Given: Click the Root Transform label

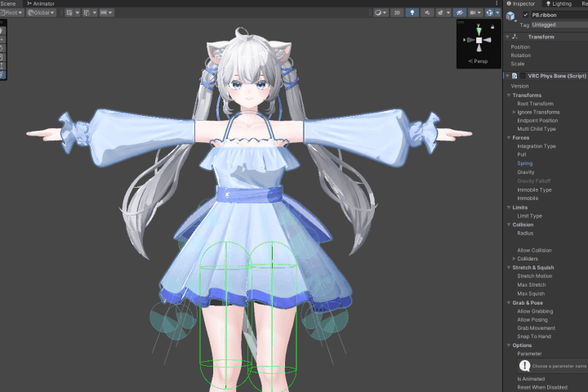Looking at the screenshot, I should 536,104.
